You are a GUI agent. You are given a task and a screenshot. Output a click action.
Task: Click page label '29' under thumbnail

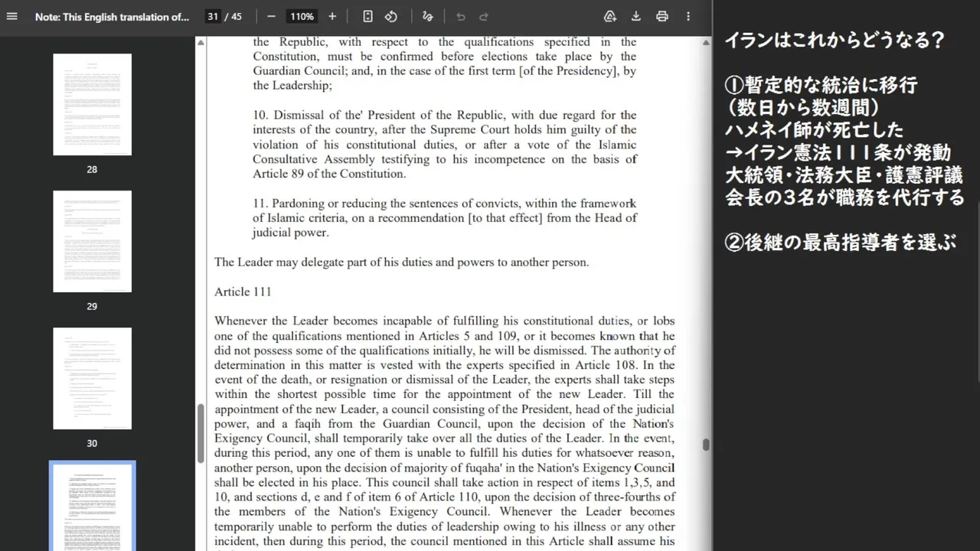(92, 306)
